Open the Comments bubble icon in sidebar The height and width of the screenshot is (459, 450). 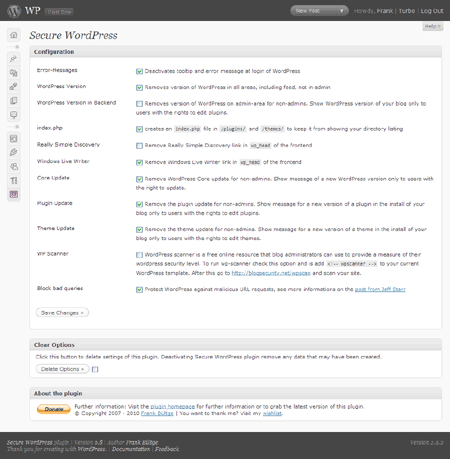click(14, 115)
